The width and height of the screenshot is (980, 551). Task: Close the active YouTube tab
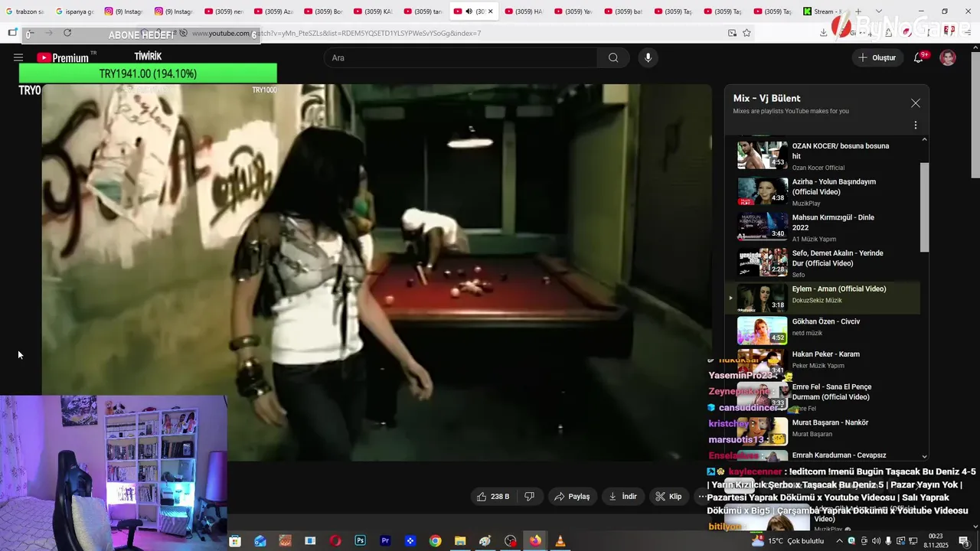pos(490,11)
